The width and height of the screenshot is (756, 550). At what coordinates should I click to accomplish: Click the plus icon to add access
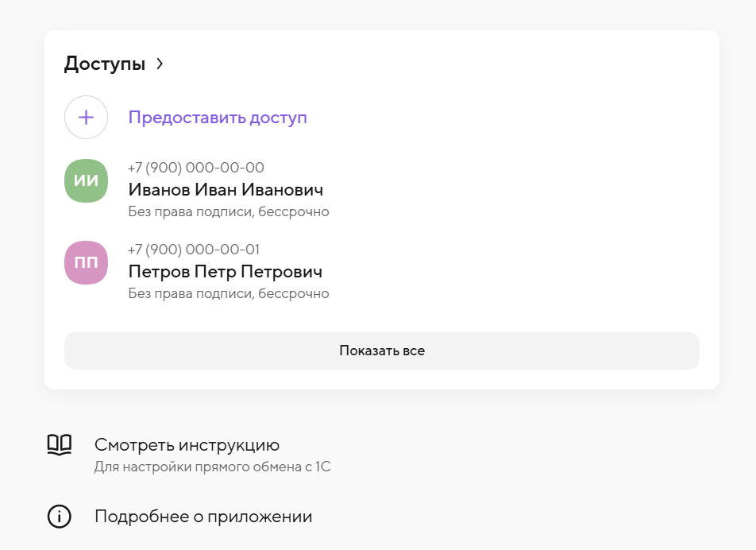click(x=86, y=118)
